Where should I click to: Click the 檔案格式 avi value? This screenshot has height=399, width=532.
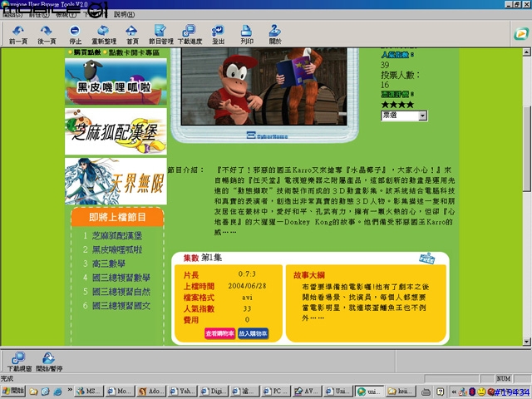pos(247,298)
